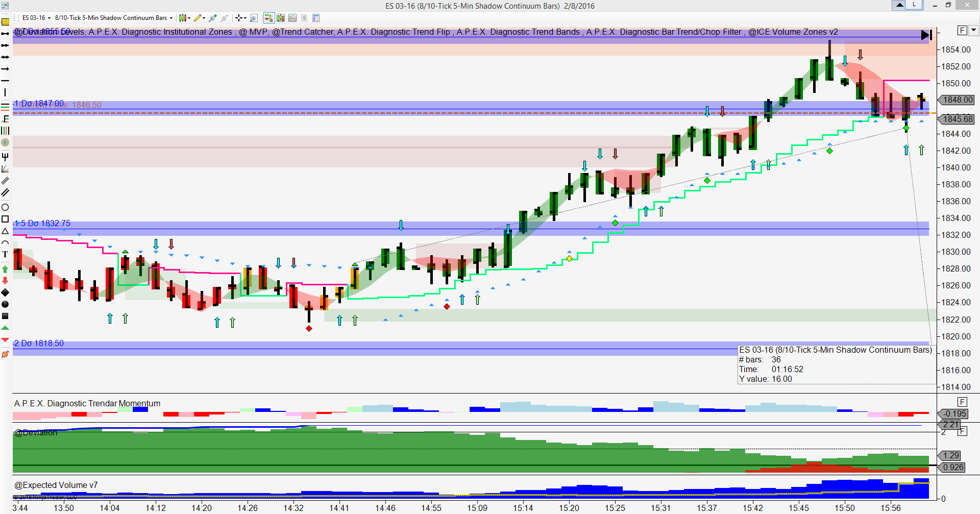Click the 'Y value: 16.00' ruler info text
980x514 pixels.
pyautogui.click(x=766, y=379)
